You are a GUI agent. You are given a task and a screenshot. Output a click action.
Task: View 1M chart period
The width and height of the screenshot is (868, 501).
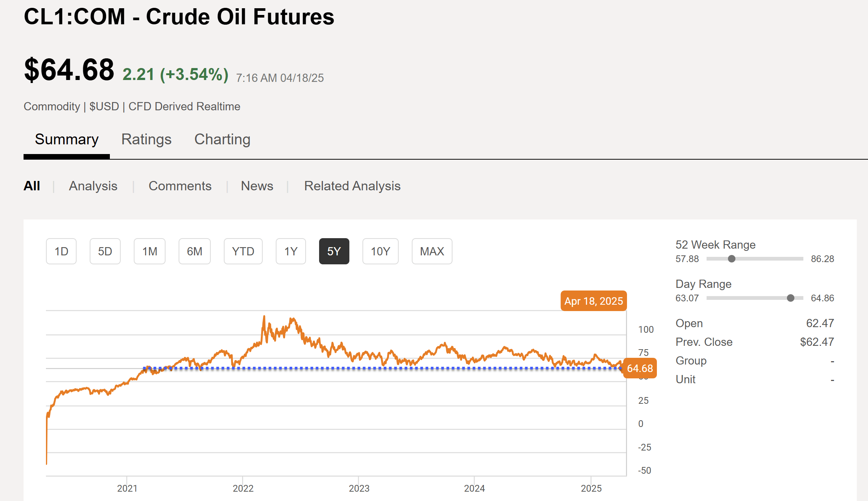point(149,251)
